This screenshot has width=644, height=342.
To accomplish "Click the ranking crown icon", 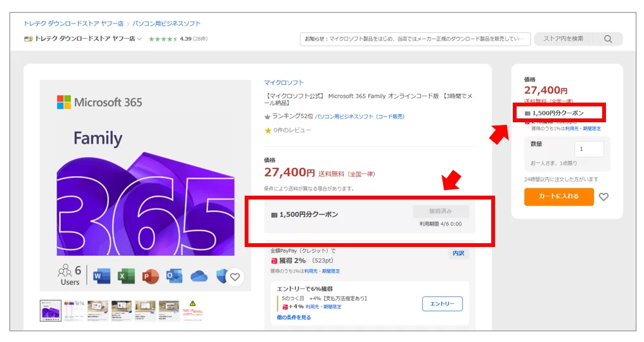I will pos(268,117).
